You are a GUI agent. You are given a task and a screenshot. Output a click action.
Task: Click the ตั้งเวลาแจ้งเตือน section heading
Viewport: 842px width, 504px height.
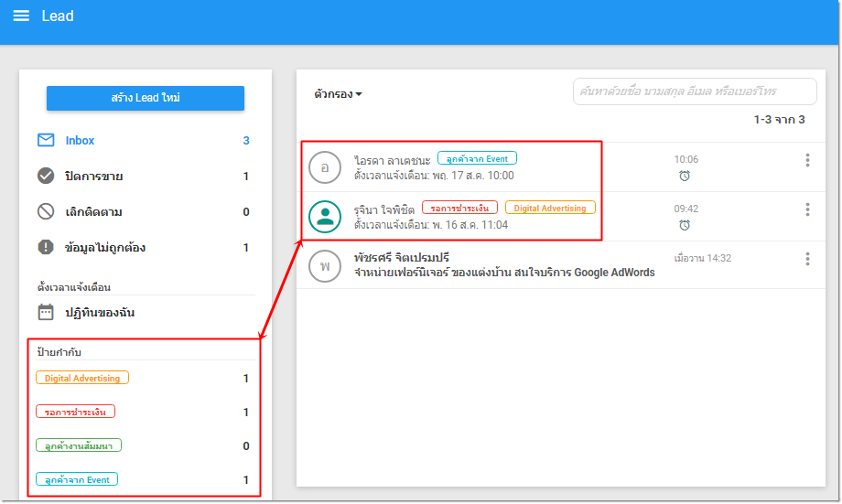point(74,287)
